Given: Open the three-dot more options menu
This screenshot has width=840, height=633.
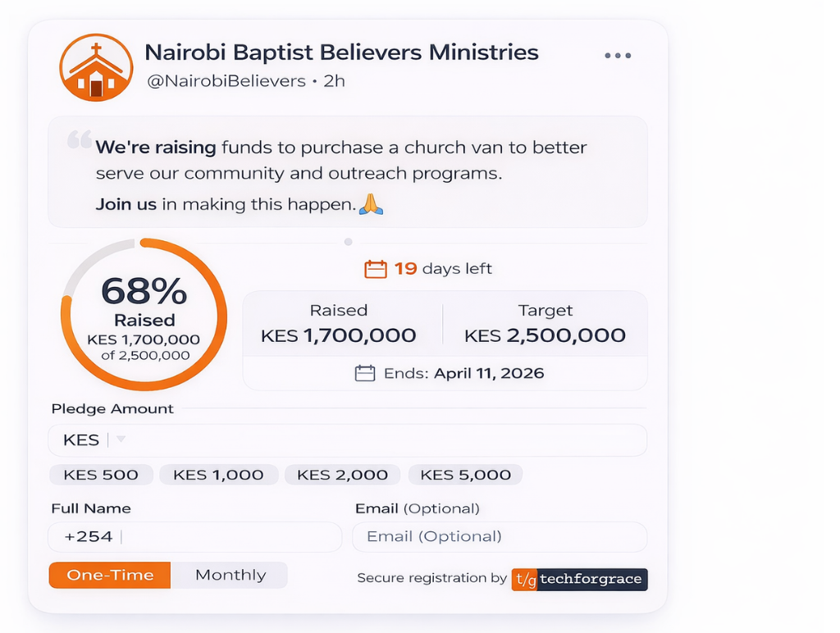Looking at the screenshot, I should [618, 56].
